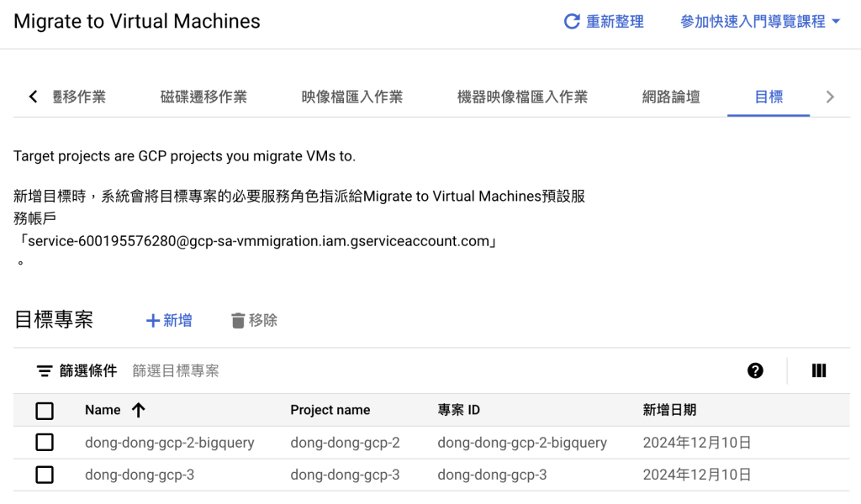Viewport: 861px width, 504px height.
Task: Click the filter lines icon
Action: pos(45,371)
